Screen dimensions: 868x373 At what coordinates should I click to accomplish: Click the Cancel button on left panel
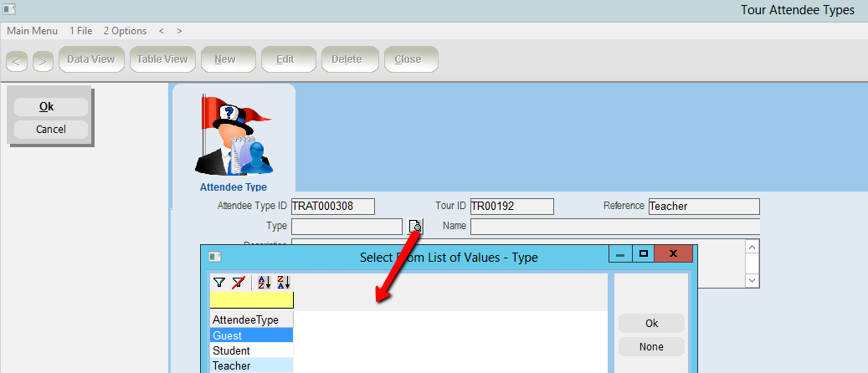(x=51, y=130)
